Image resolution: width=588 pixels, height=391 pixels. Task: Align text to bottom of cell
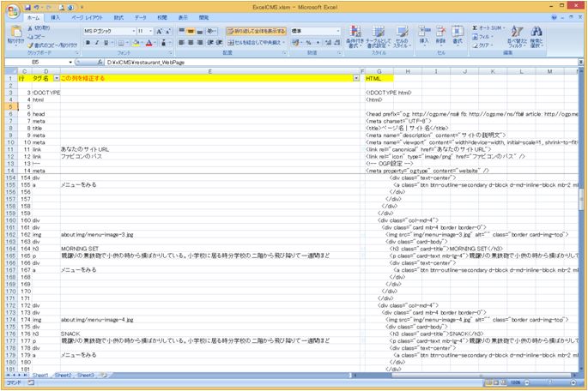coord(199,31)
